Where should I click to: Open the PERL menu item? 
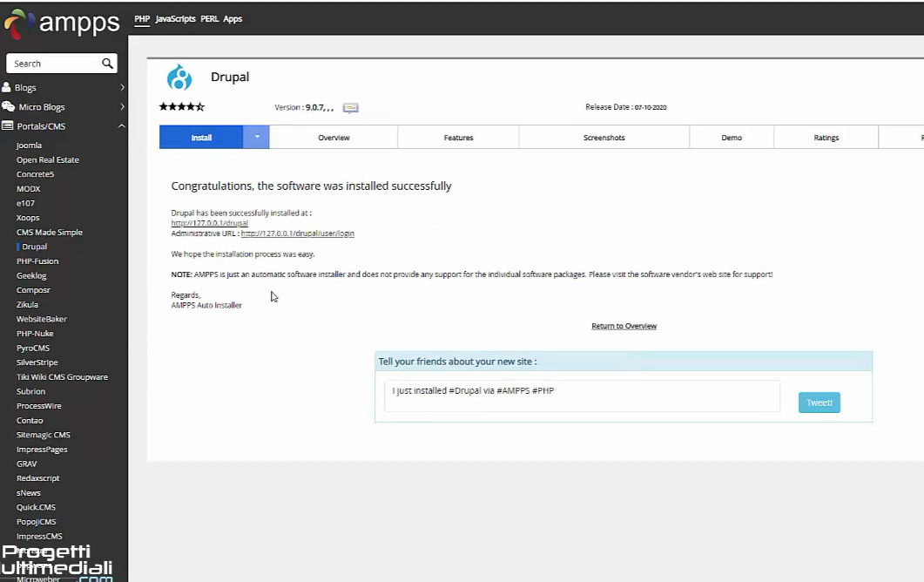click(x=209, y=17)
